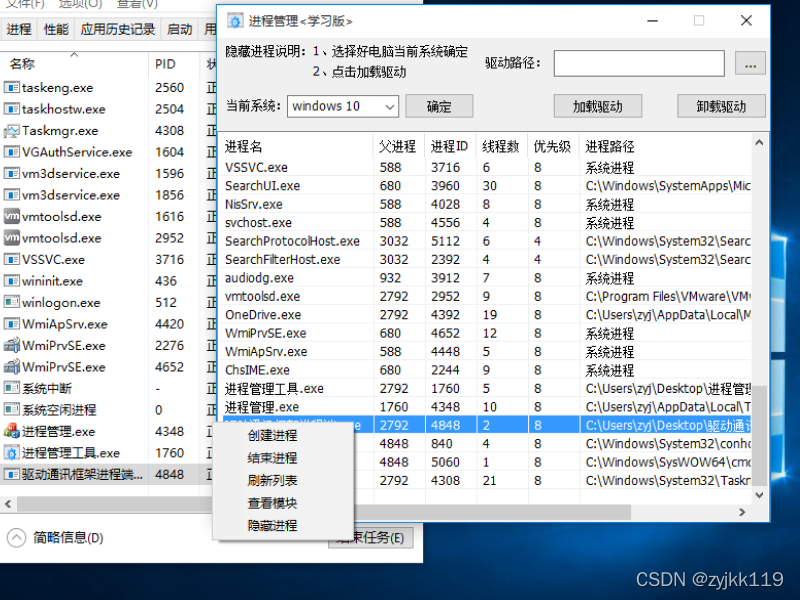Click the 进程管理工具.exe gear icon in Task Manager

(x=11, y=453)
